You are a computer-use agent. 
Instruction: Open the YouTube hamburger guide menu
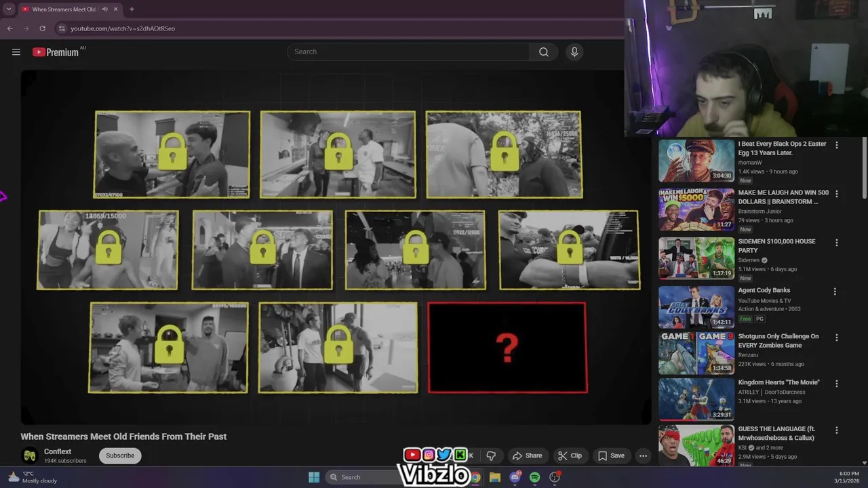pos(16,52)
